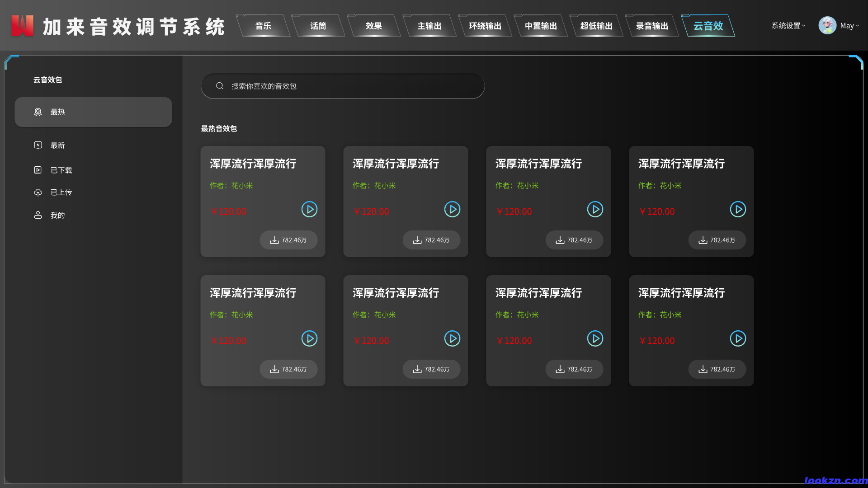Click the download arrow on a 782.46万 badge
Viewport: 868px width, 488px height.
(274, 240)
